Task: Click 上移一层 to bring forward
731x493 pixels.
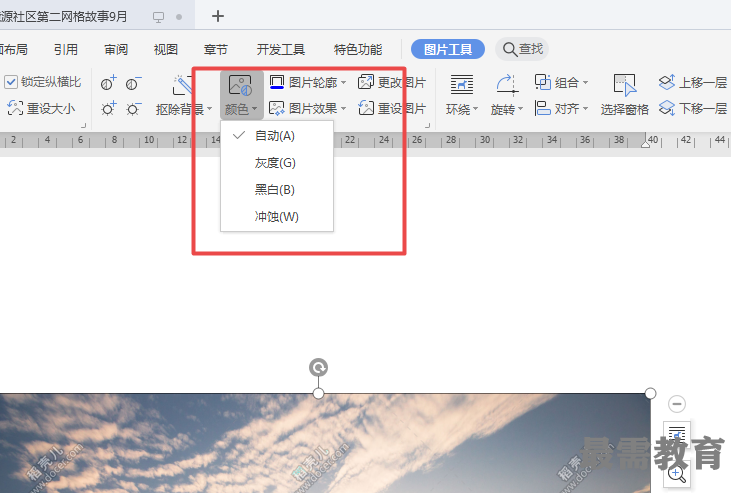Action: point(692,83)
